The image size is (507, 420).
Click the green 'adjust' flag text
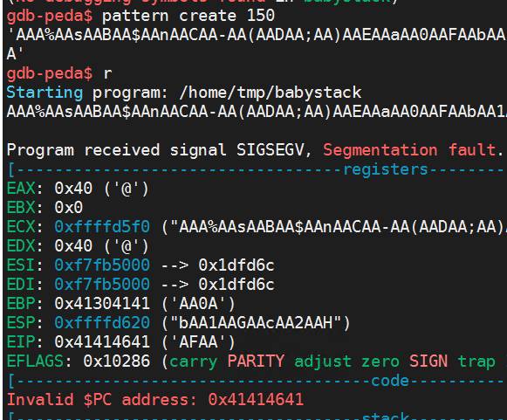[x=323, y=362]
